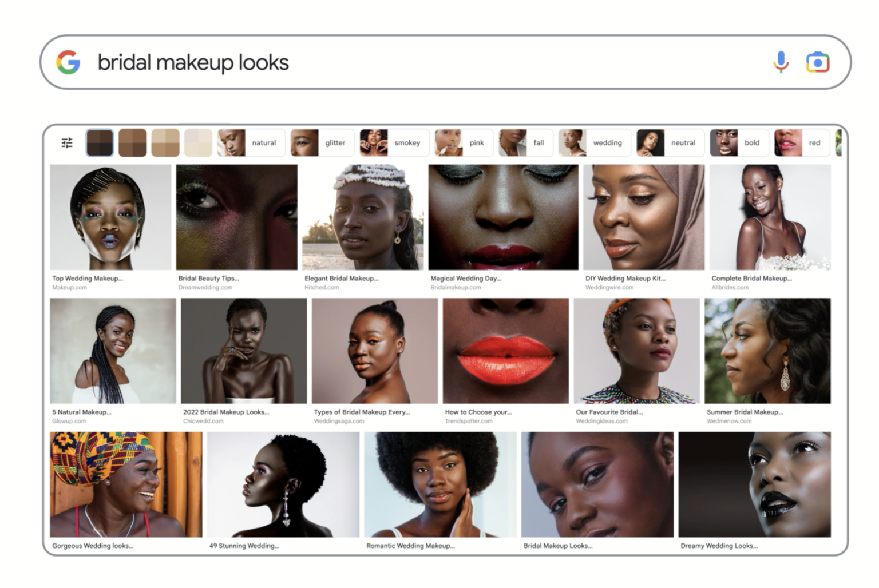This screenshot has width=879, height=588.
Task: Select the darkest skin tone swatch
Action: (100, 143)
